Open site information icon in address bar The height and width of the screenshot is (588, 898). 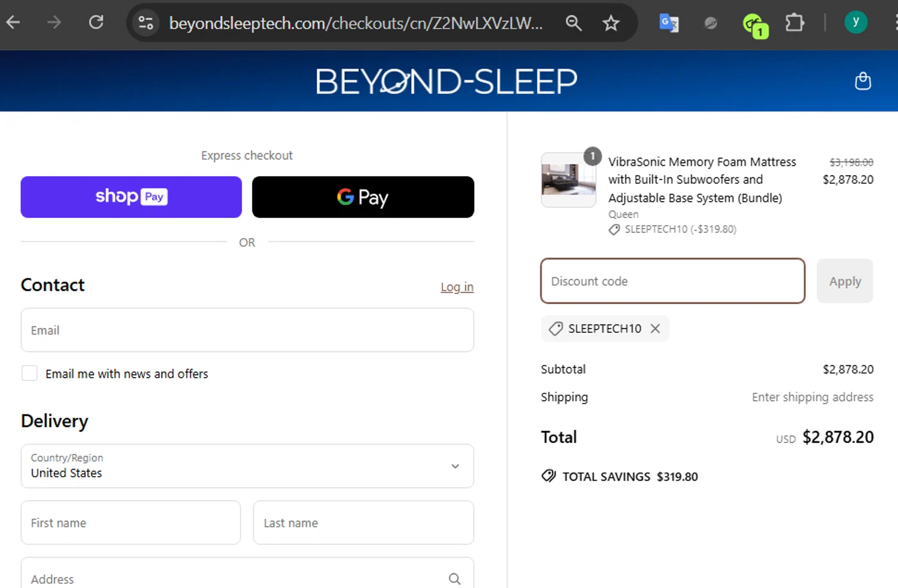pos(145,23)
